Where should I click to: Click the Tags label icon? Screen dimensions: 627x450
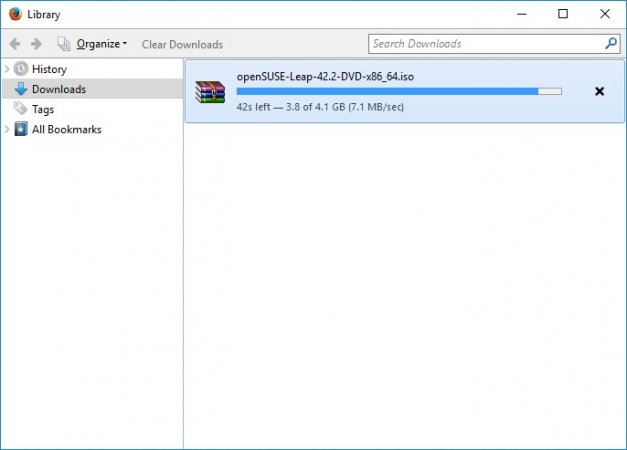tap(20, 108)
